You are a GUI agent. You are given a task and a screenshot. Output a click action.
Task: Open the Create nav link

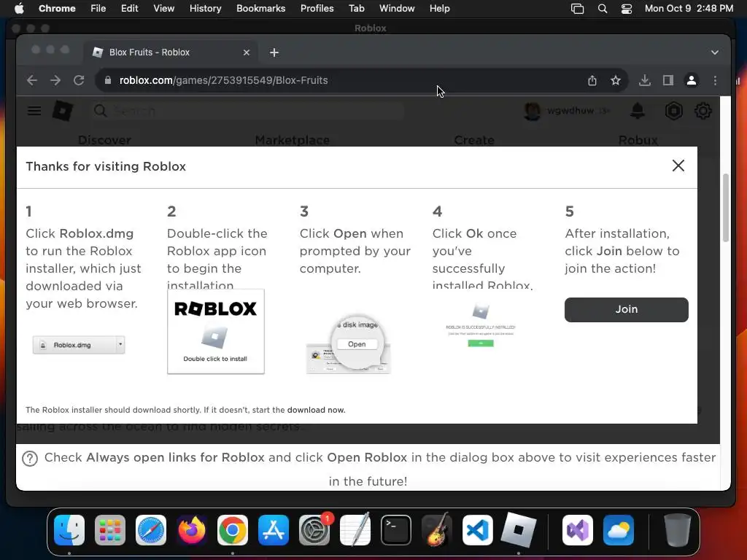(x=474, y=140)
